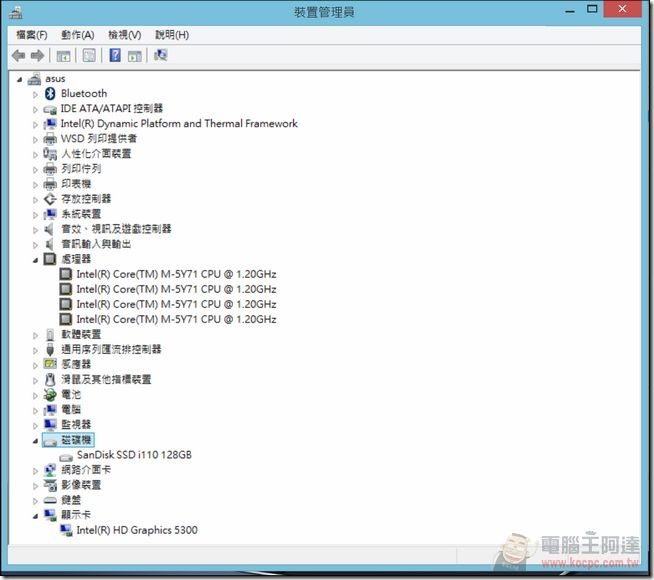Select the SanDisk SSD drive icon
The image size is (654, 580).
coord(66,457)
